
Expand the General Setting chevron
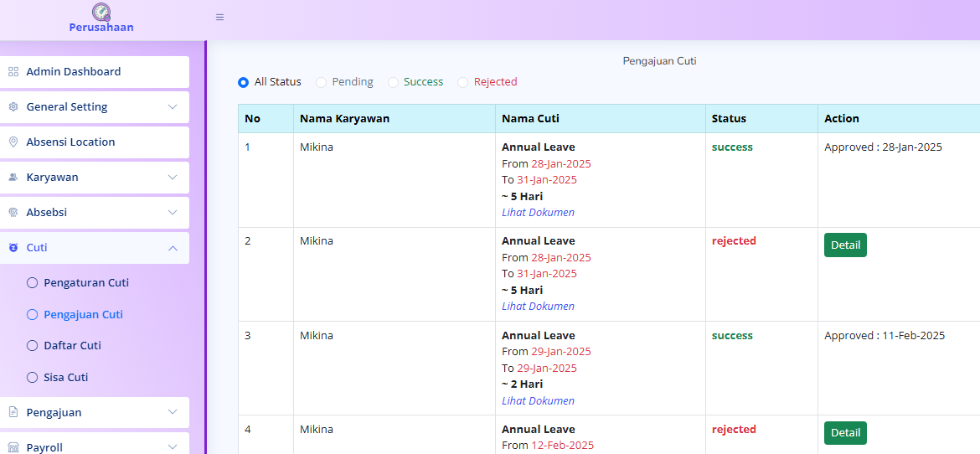pos(173,107)
